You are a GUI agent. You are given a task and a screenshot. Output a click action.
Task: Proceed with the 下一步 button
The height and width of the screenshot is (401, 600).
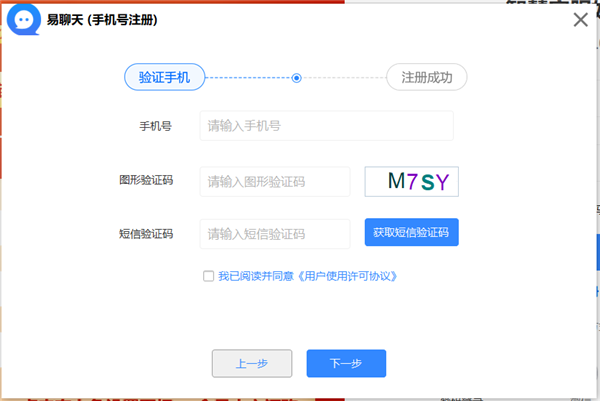346,363
